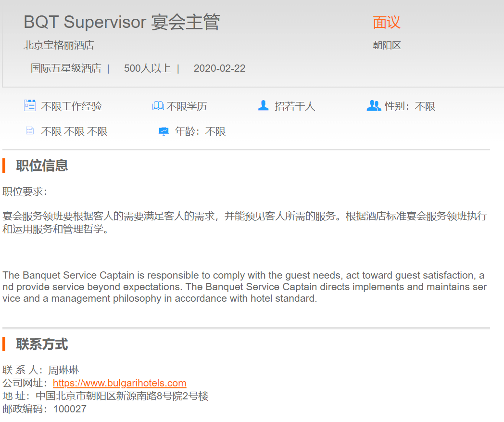504x422 pixels.
Task: Click the BQT Supervisor 宴会主管 job title
Action: pyautogui.click(x=122, y=23)
